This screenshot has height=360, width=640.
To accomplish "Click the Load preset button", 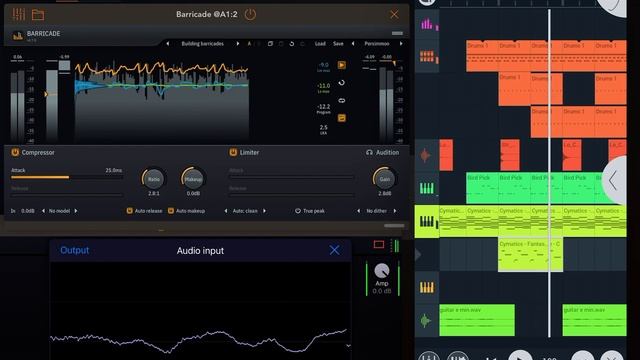I will point(320,44).
